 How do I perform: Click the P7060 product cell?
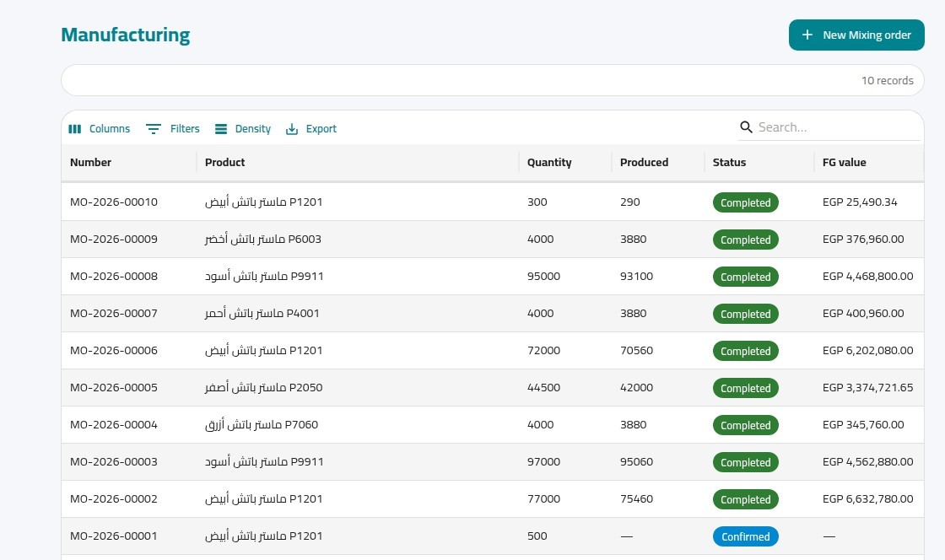(262, 425)
